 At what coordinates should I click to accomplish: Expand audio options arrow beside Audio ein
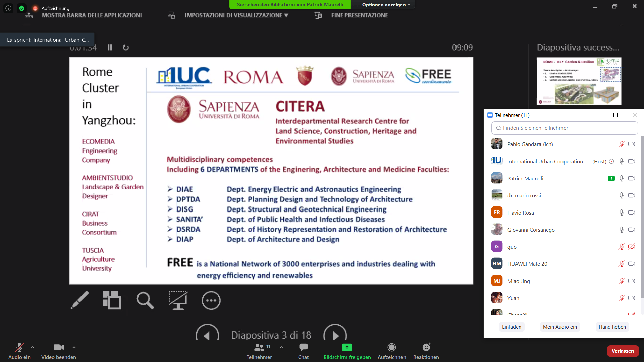click(33, 347)
